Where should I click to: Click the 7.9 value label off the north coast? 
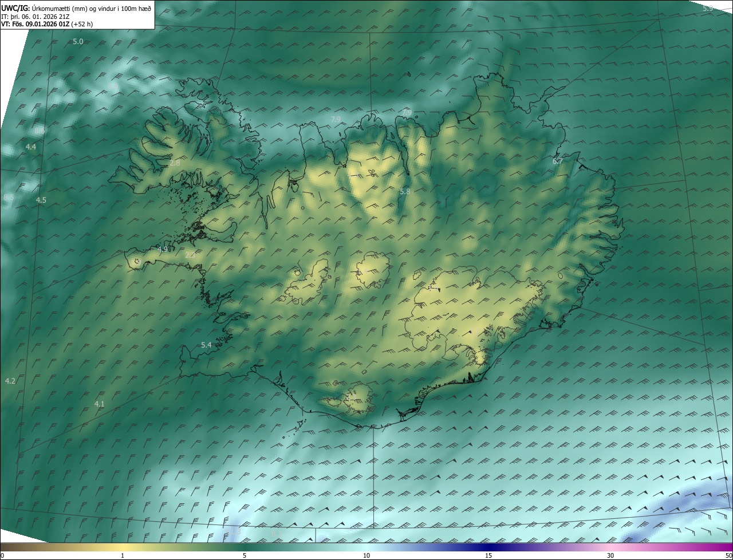point(336,119)
